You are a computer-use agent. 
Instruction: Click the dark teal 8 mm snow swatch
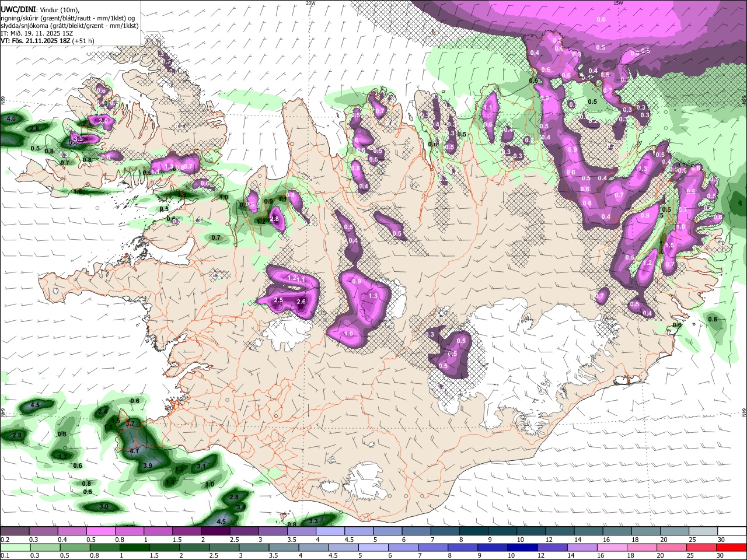tap(474, 531)
